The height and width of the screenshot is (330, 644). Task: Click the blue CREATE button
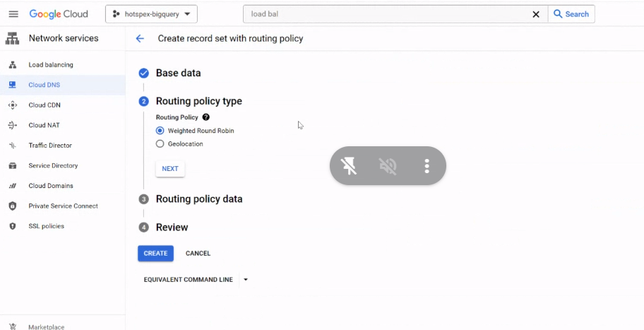point(155,254)
